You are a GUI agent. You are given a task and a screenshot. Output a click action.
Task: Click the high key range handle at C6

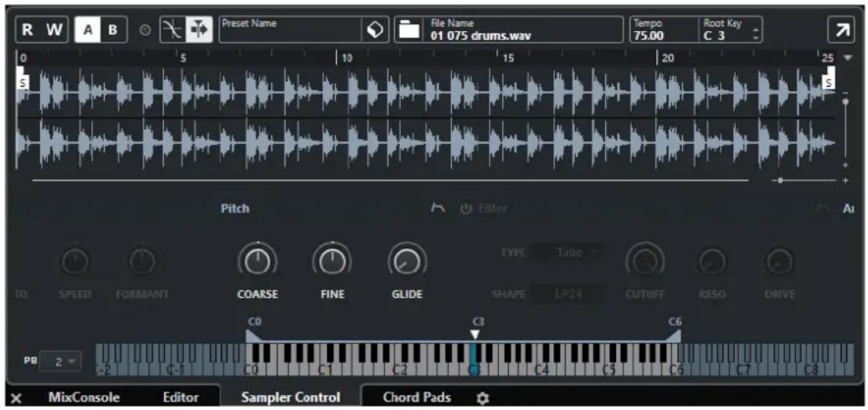673,336
